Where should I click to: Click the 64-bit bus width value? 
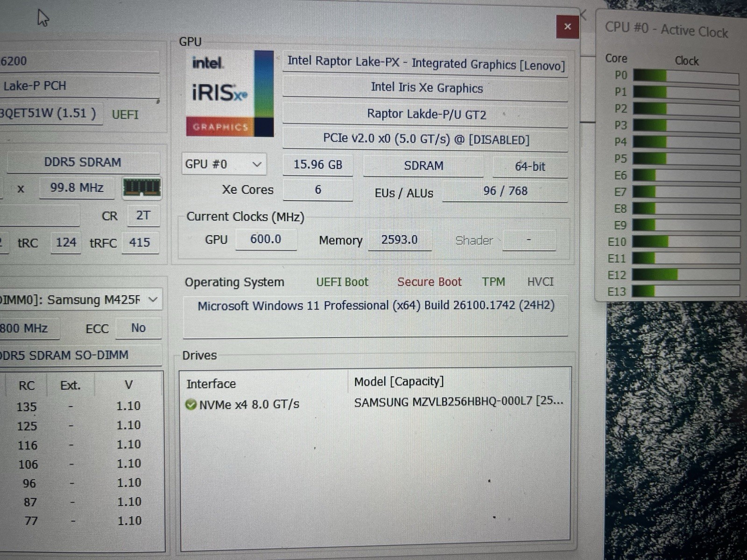530,167
